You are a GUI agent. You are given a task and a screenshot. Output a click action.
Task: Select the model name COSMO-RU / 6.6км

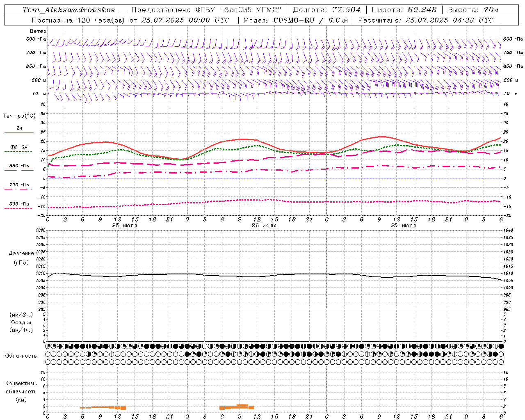(x=310, y=20)
